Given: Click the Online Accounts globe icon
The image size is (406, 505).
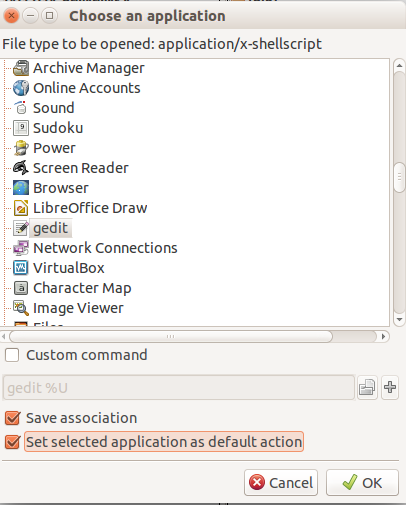Looking at the screenshot, I should (x=21, y=88).
